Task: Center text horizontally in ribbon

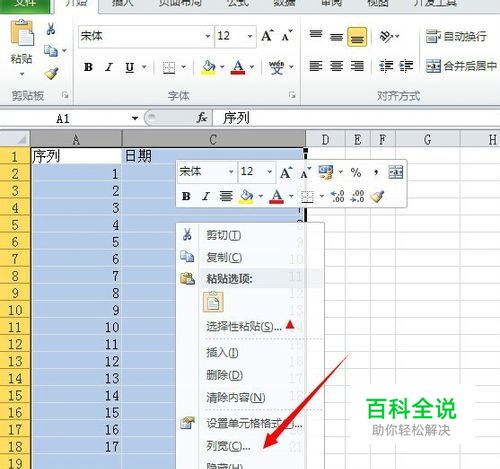Action: click(336, 66)
